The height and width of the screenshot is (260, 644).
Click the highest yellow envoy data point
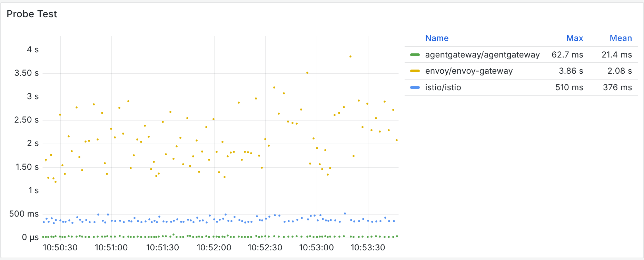350,56
